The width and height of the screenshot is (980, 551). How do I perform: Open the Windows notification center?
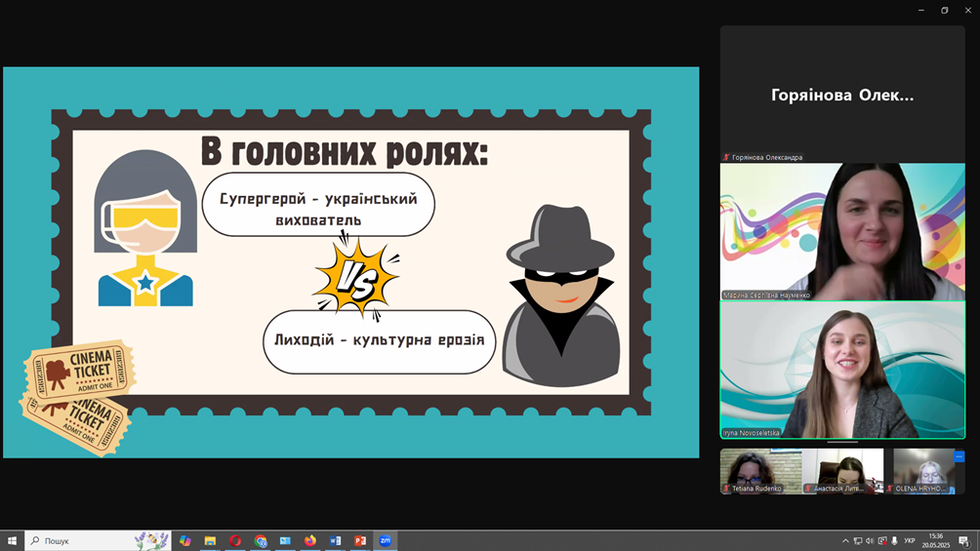pyautogui.click(x=964, y=540)
